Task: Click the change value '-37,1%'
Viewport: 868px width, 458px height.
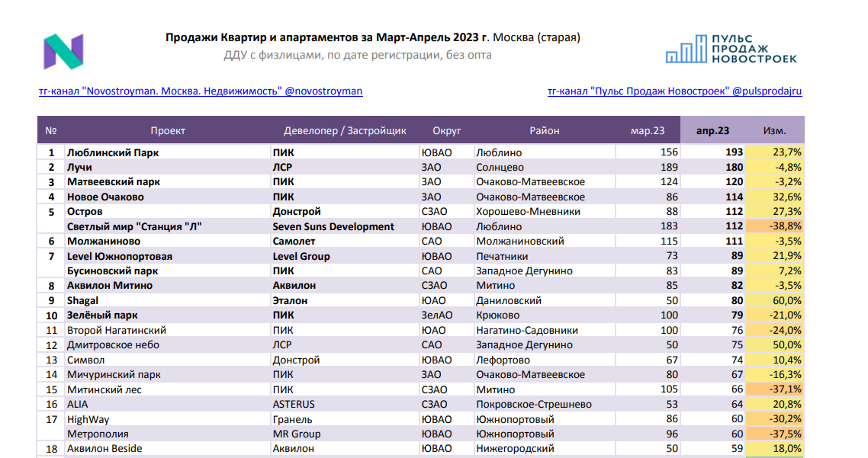Action: [785, 389]
